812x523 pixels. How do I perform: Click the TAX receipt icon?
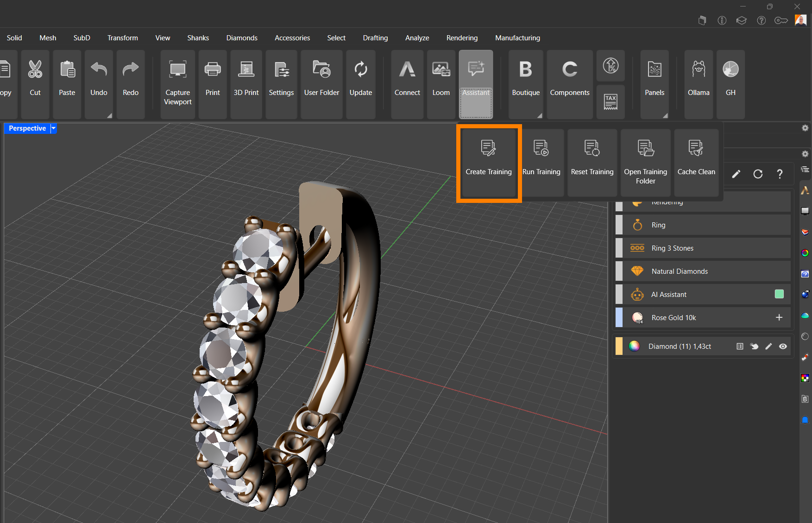pos(611,101)
